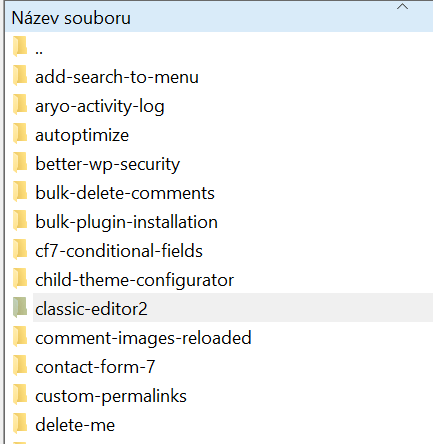This screenshot has width=433, height=444.
Task: Click the better-wp-security folder icon
Action: coord(20,163)
